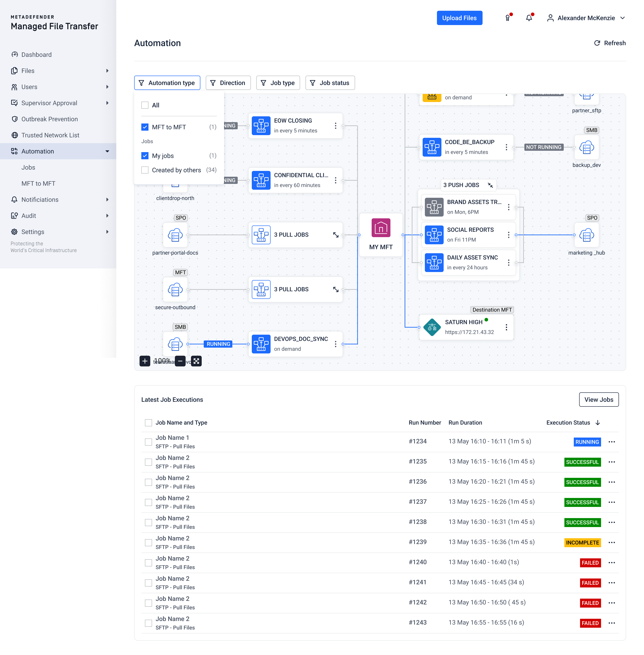Open CONFIDENTIAL CLI... job options menu

(335, 180)
